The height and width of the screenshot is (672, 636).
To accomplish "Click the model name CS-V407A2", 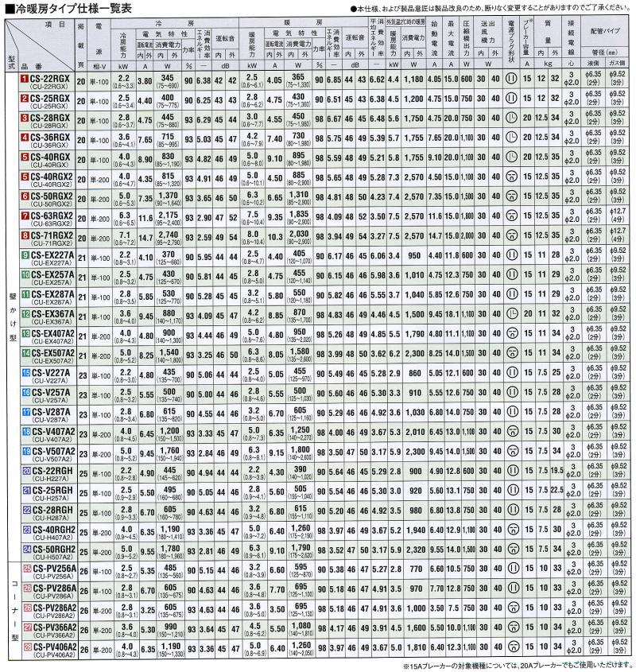I will point(53,432).
